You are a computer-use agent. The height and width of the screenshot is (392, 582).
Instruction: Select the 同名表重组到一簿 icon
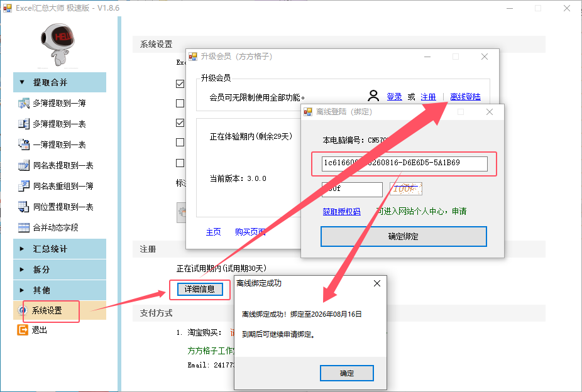pos(24,186)
